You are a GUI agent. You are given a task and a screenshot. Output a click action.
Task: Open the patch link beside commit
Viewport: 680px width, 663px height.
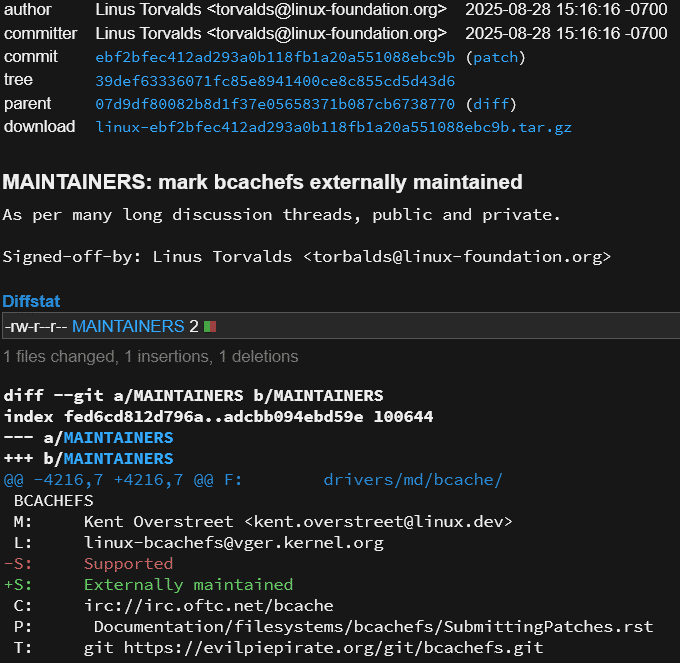495,57
